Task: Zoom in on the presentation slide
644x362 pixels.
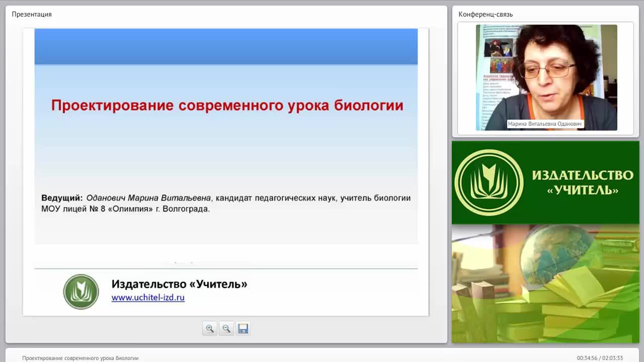Action: click(210, 328)
